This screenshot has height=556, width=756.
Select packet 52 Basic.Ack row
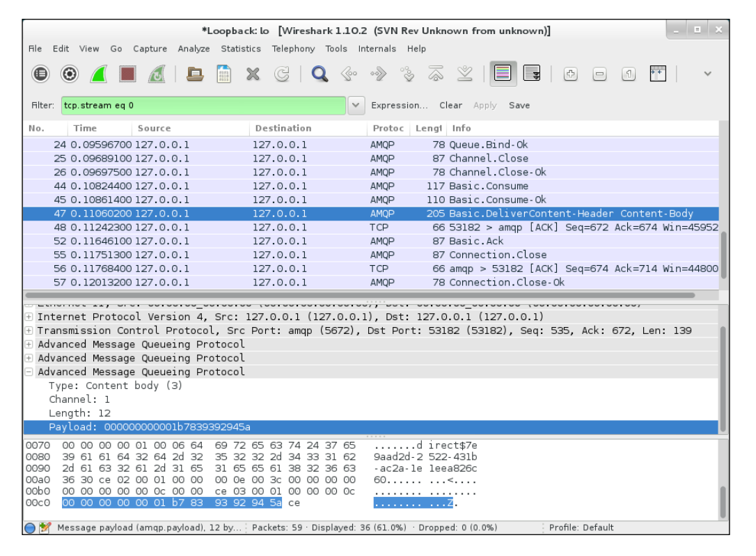(x=371, y=241)
